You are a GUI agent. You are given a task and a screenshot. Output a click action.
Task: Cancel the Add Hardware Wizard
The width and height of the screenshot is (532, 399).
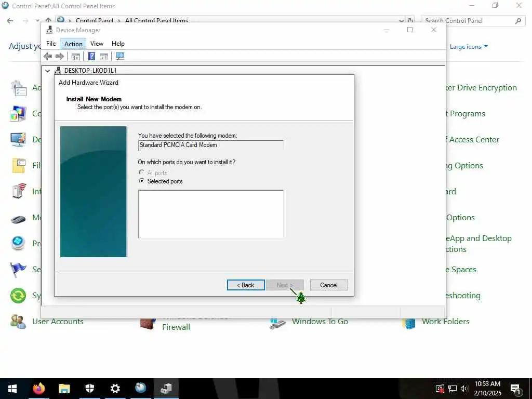(x=329, y=285)
